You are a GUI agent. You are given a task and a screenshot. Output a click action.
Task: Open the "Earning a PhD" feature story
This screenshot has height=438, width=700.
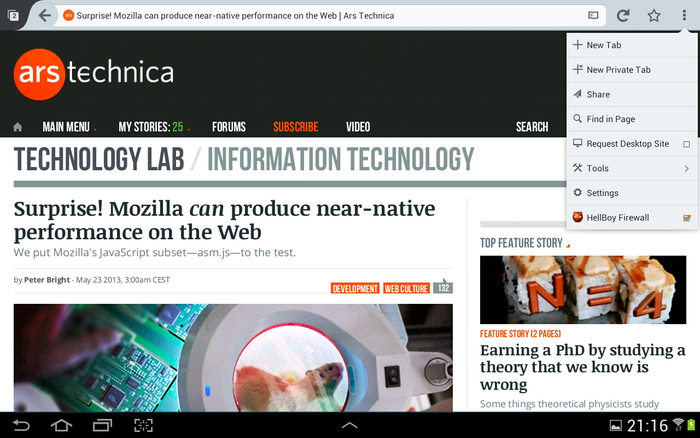[583, 367]
